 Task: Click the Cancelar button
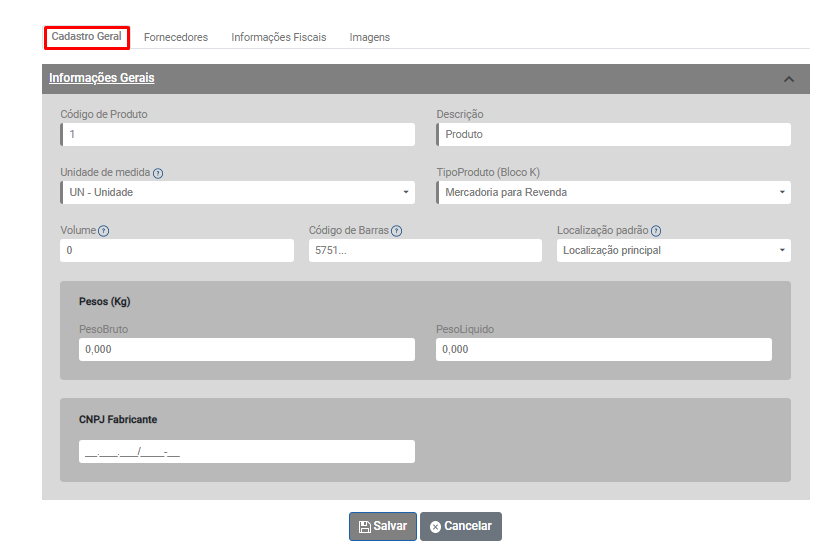coord(461,527)
